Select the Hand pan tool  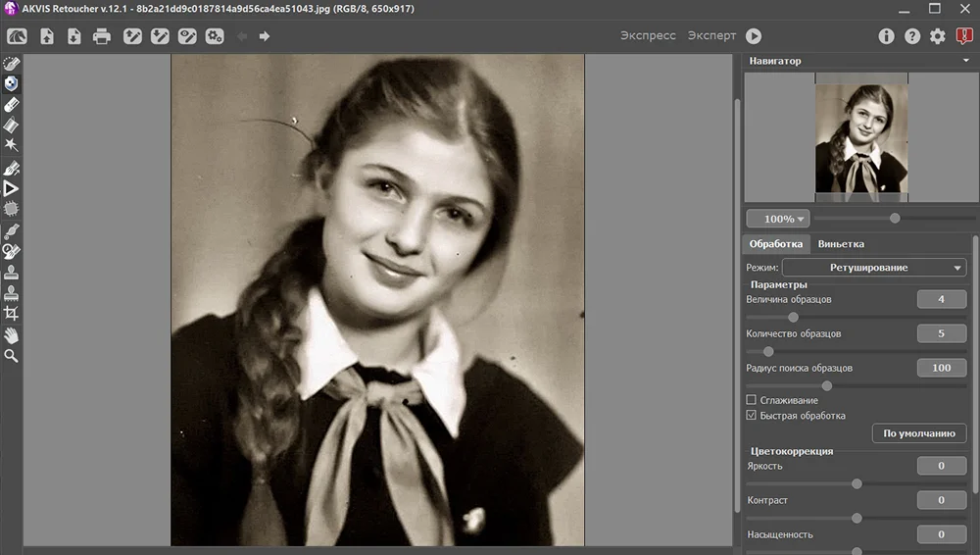pos(12,335)
